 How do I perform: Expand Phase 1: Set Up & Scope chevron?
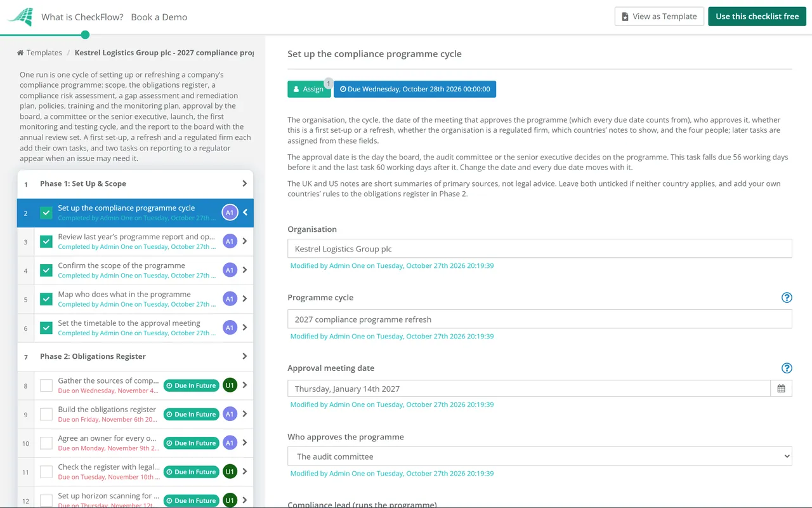coord(245,184)
